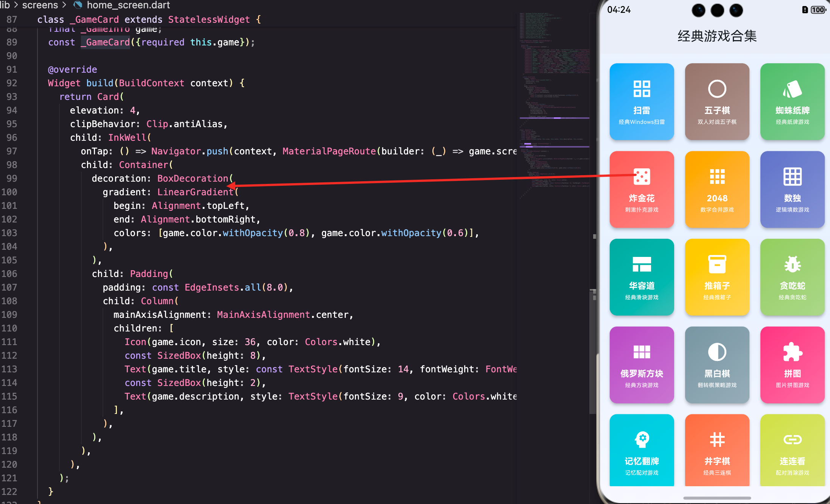Click LinearGradient on line 100
This screenshot has width=830, height=504.
click(x=195, y=192)
